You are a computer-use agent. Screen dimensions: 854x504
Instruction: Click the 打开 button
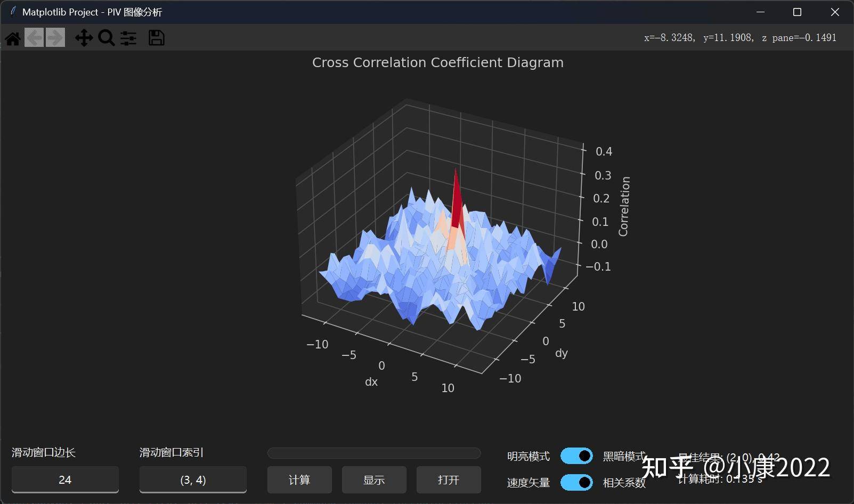[x=449, y=479]
